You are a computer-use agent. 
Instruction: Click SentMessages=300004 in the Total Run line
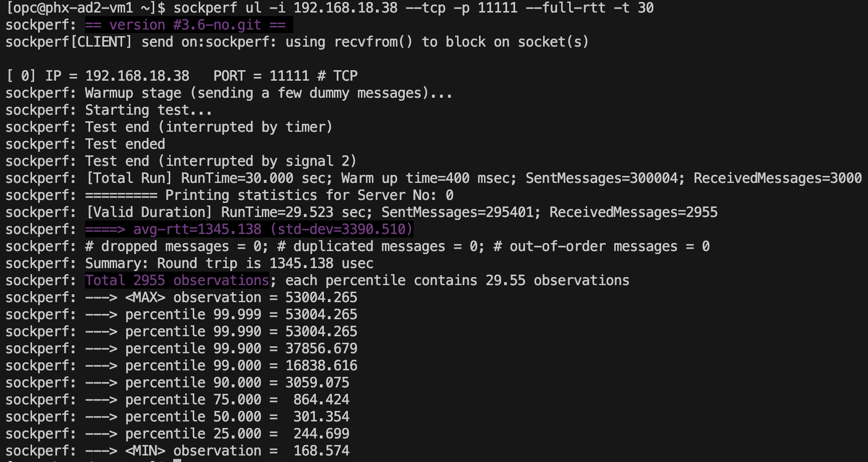(604, 178)
